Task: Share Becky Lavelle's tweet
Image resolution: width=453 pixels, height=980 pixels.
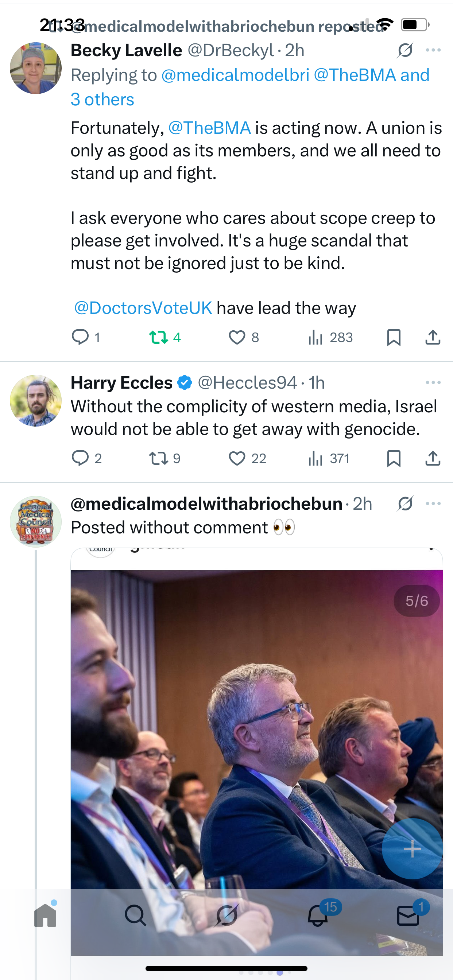Action: 433,337
